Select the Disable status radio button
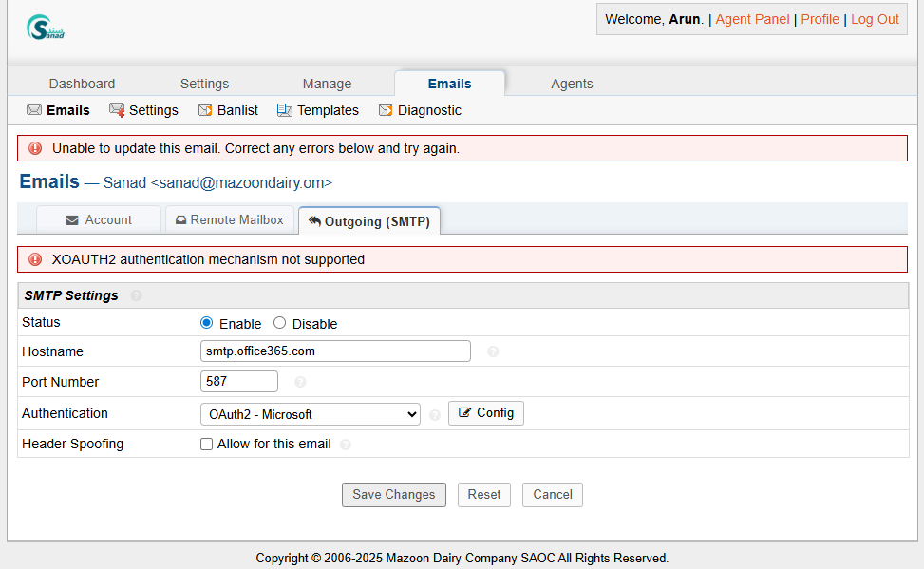Viewport: 924px width, 569px height. (279, 323)
